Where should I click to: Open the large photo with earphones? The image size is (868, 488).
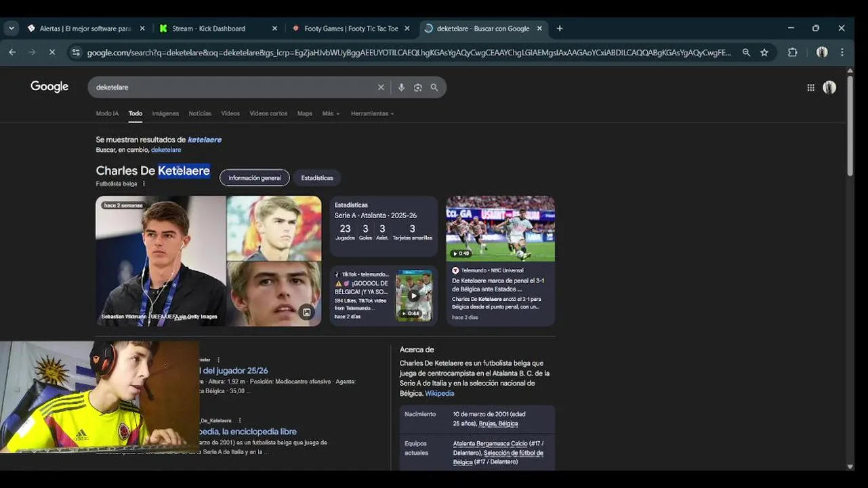[x=161, y=261]
